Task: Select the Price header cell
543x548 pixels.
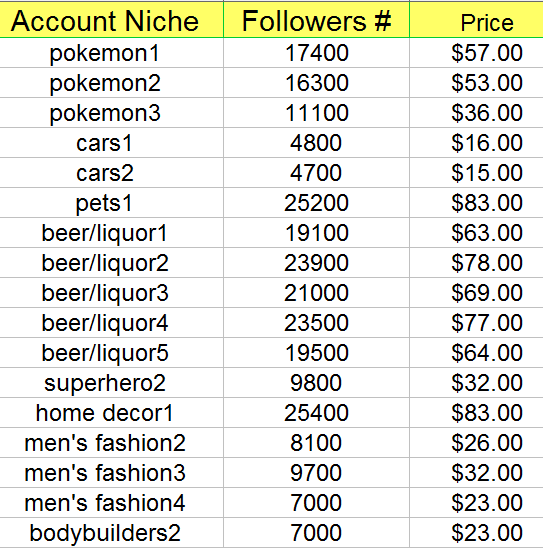Action: click(x=476, y=20)
